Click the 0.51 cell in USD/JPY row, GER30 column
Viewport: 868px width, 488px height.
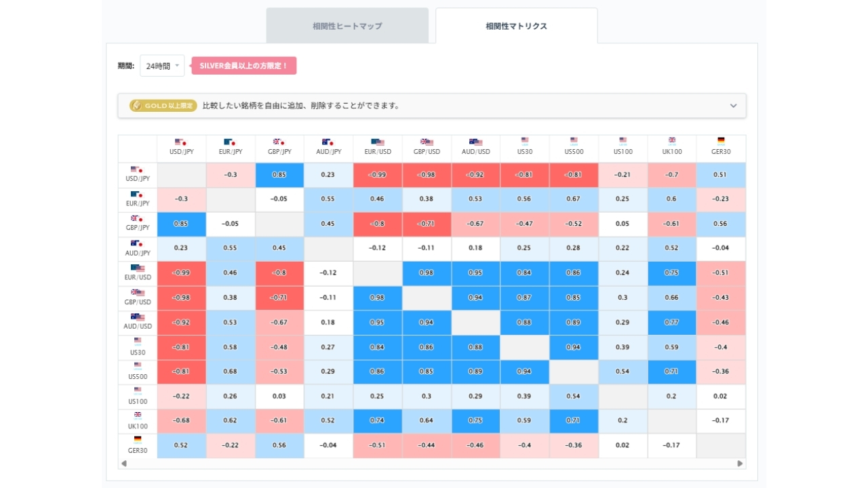721,175
